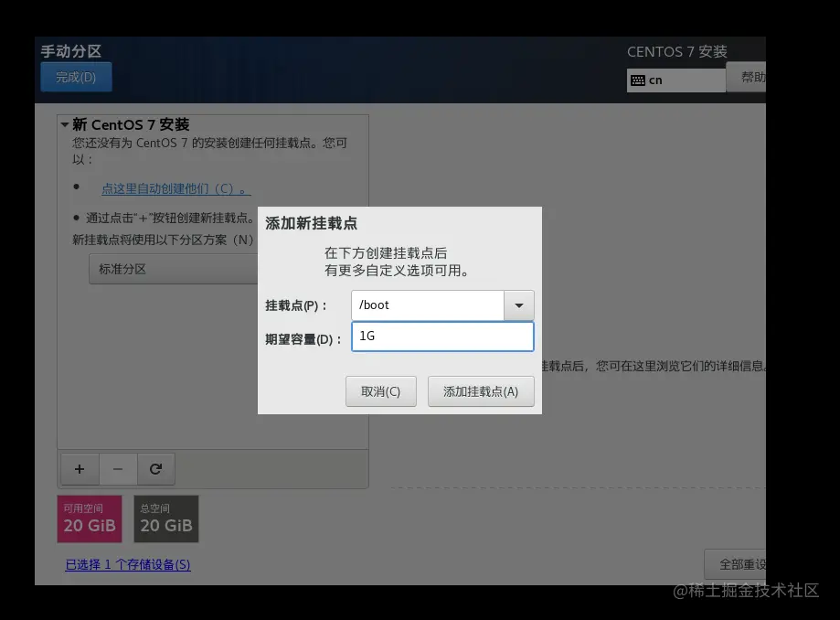840x620 pixels.
Task: Open the mount point dropdown arrow
Action: tap(518, 305)
